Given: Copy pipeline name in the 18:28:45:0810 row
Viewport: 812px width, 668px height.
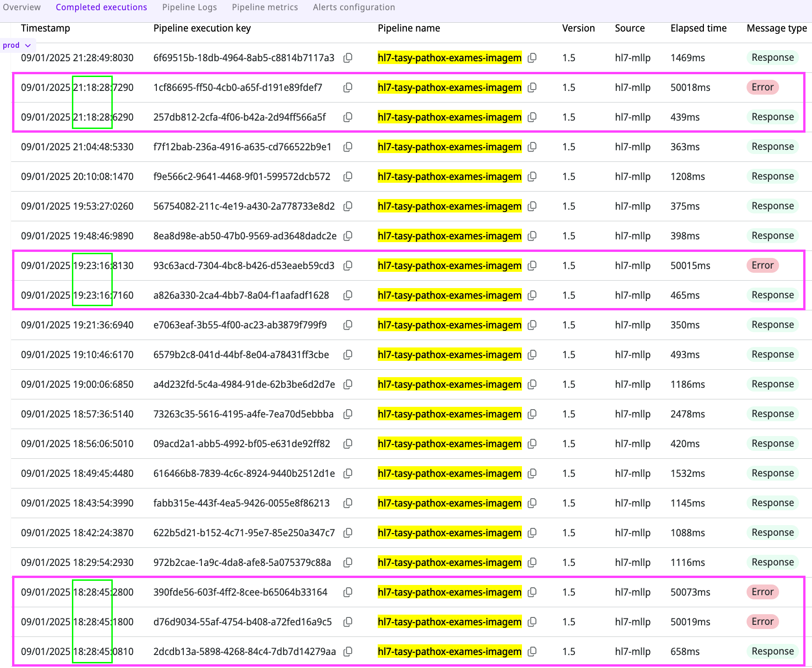Looking at the screenshot, I should pyautogui.click(x=532, y=652).
